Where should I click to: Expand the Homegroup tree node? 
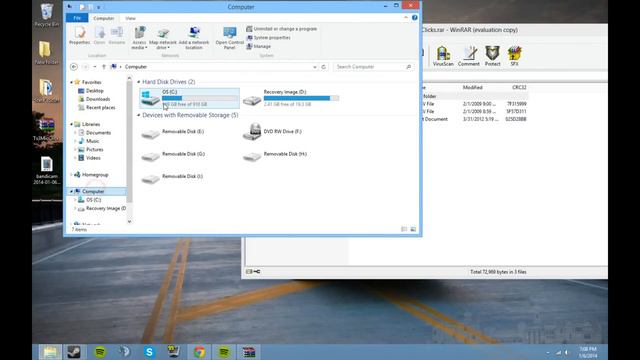tap(71, 175)
